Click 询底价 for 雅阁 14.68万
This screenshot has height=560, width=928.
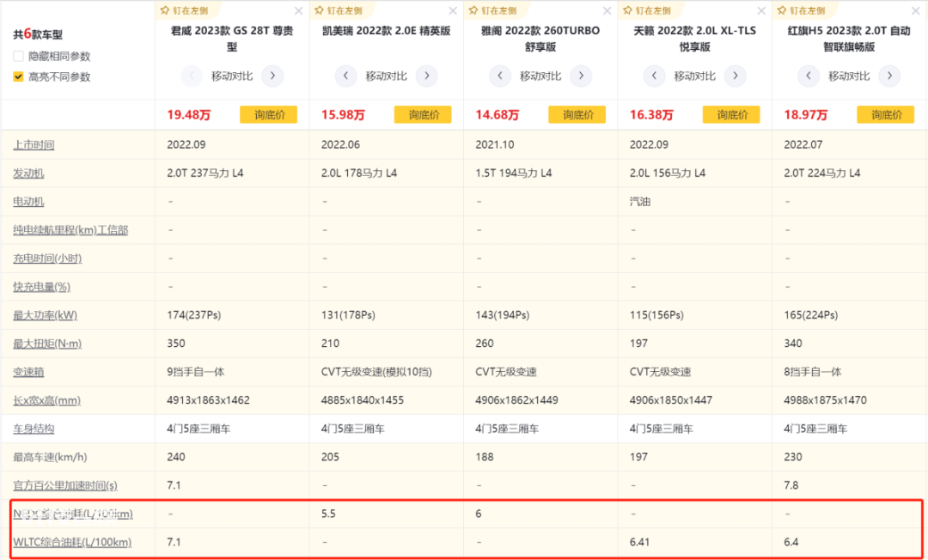point(577,115)
